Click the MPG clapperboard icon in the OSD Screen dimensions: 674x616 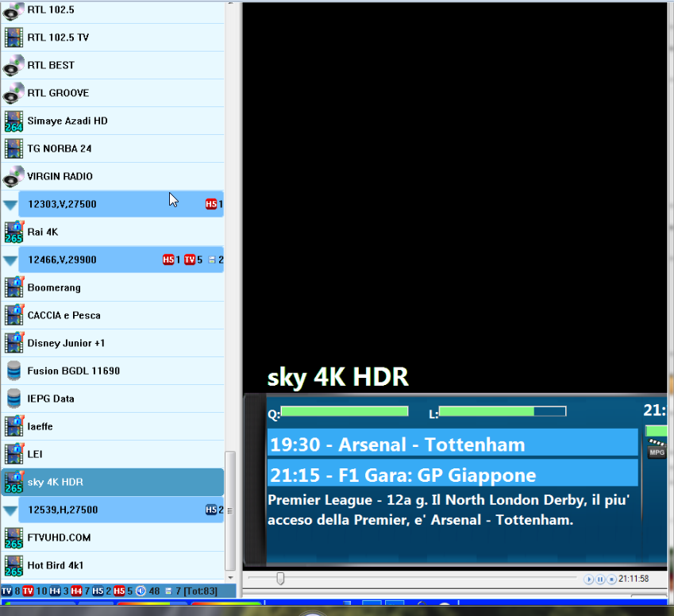pos(657,449)
